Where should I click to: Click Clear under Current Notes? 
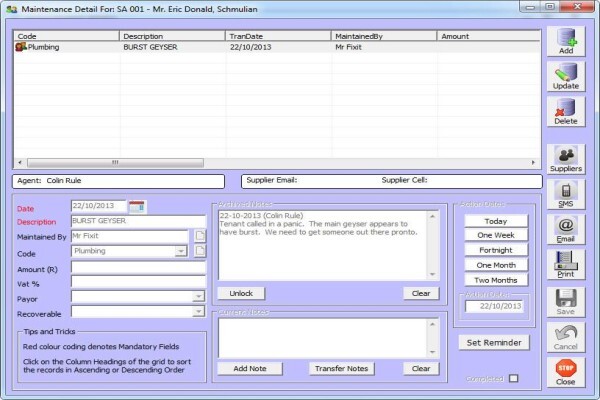[421, 369]
